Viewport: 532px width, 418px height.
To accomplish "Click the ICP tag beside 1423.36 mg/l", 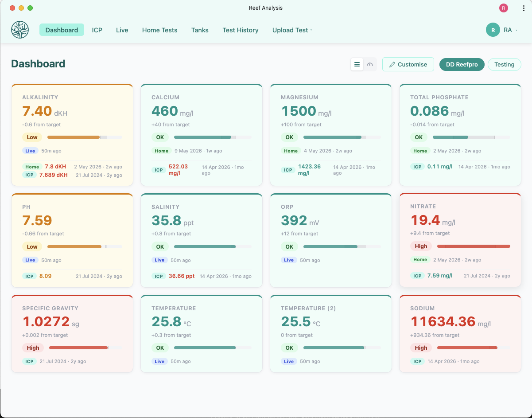I will click(288, 170).
